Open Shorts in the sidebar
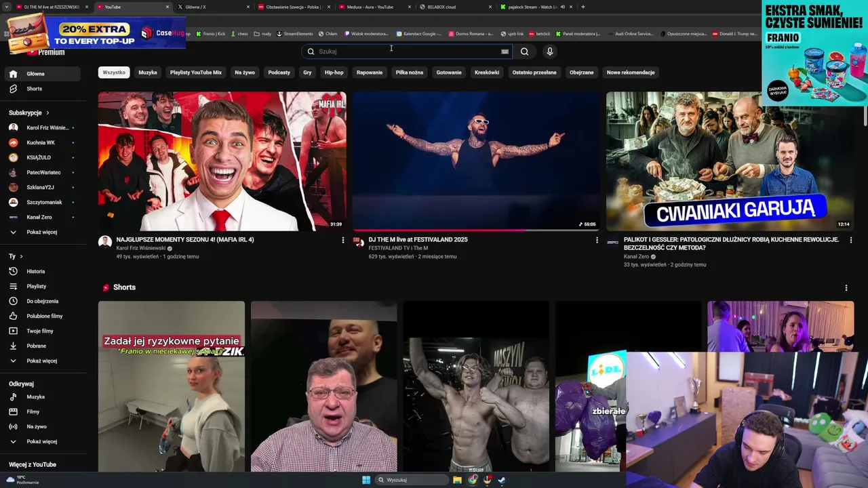The width and height of the screenshot is (868, 488). coord(43,89)
